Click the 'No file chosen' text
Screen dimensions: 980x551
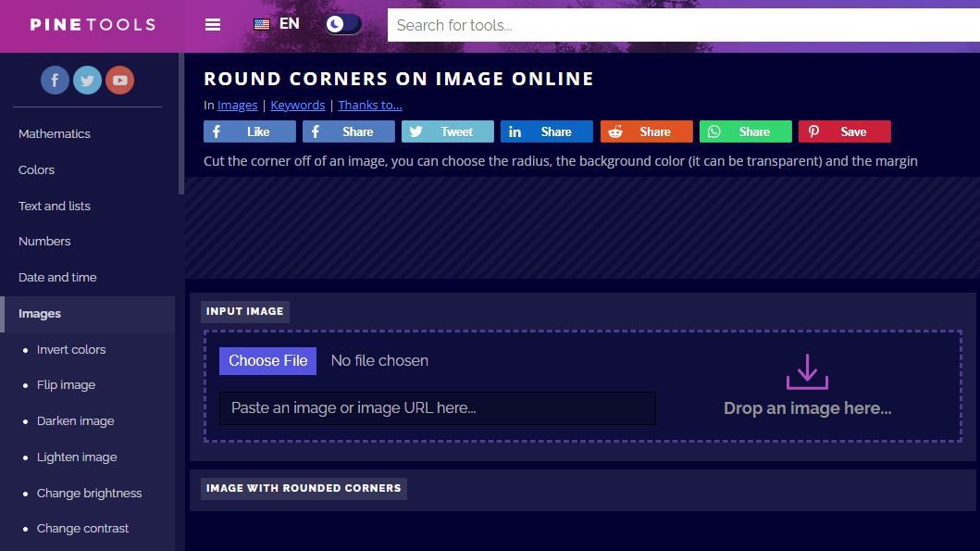pos(379,361)
